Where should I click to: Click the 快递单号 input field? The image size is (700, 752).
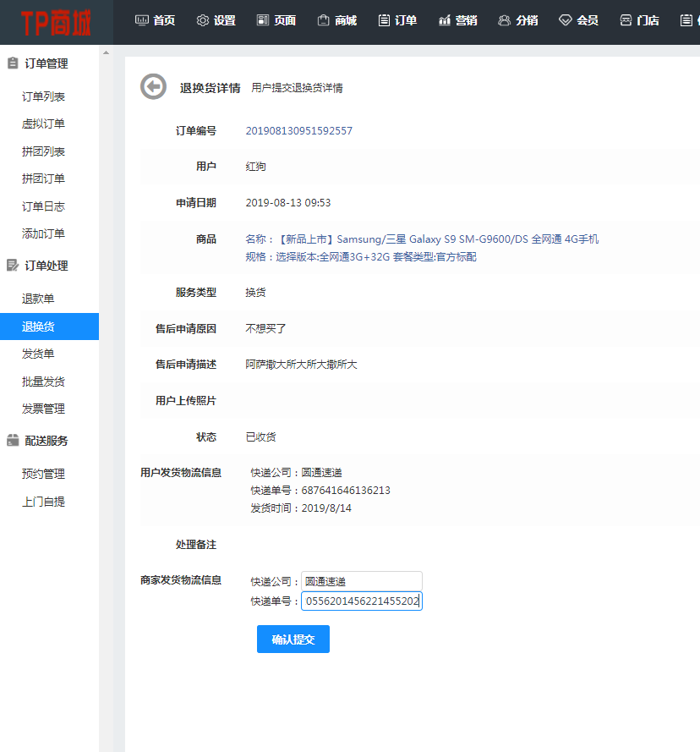tap(361, 601)
